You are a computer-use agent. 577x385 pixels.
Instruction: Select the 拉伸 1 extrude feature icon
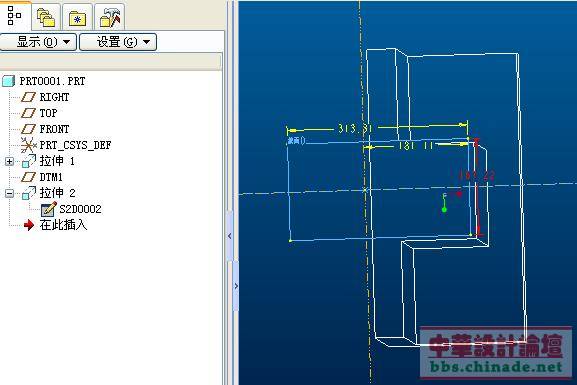(29, 161)
